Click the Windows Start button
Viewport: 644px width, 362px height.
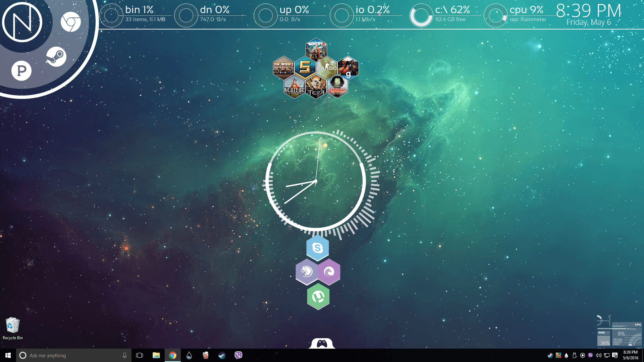click(x=8, y=355)
